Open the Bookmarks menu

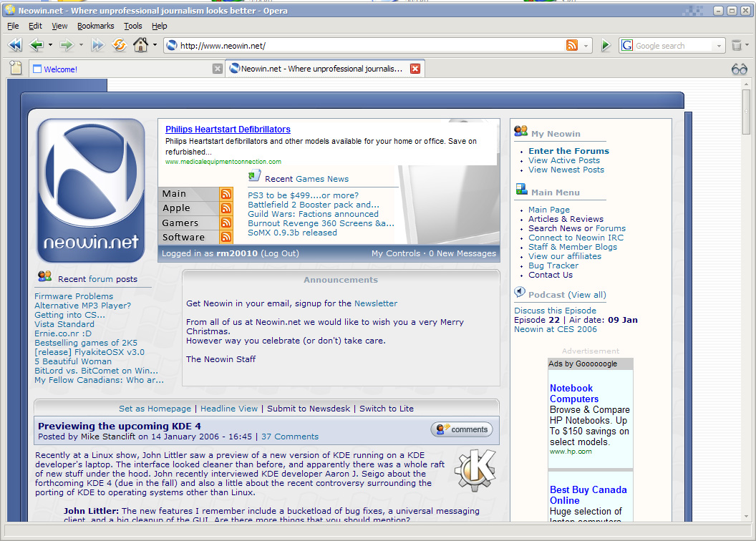[x=95, y=26]
